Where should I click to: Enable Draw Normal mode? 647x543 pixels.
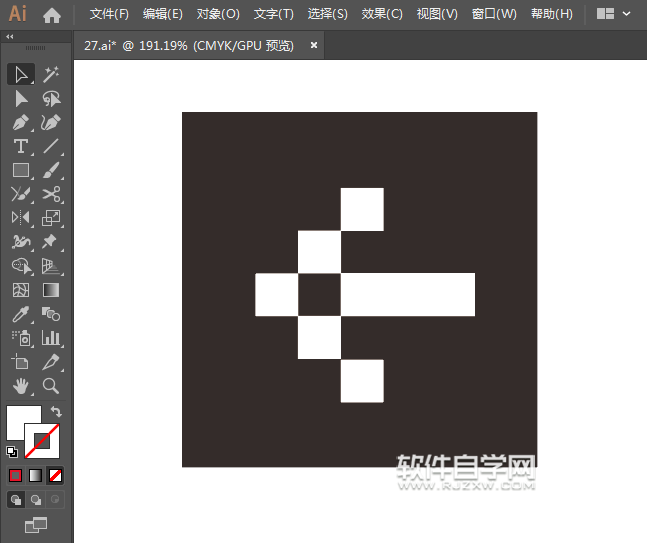coord(16,500)
